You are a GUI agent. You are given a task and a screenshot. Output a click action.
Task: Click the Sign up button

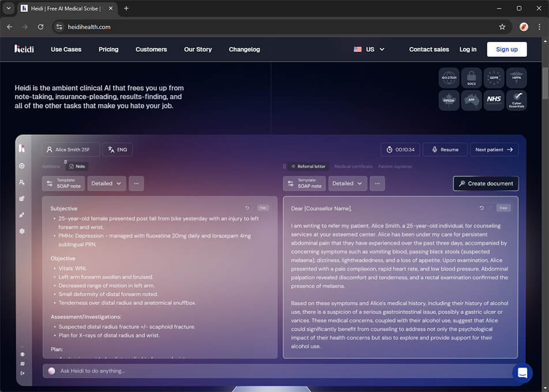[507, 50]
